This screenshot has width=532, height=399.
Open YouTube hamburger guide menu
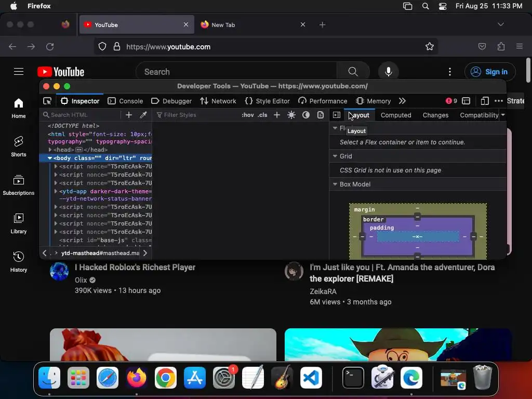pos(19,72)
